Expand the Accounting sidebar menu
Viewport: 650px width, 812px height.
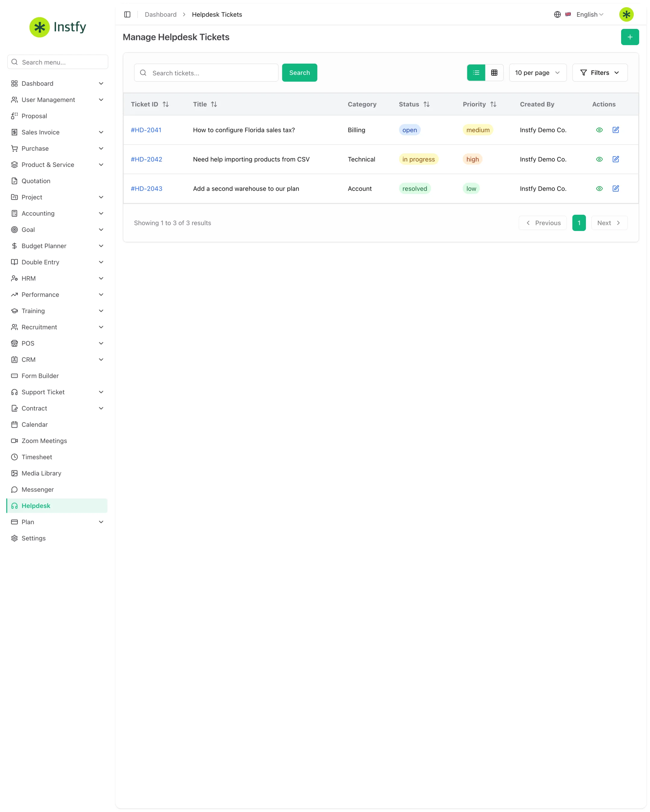[57, 214]
